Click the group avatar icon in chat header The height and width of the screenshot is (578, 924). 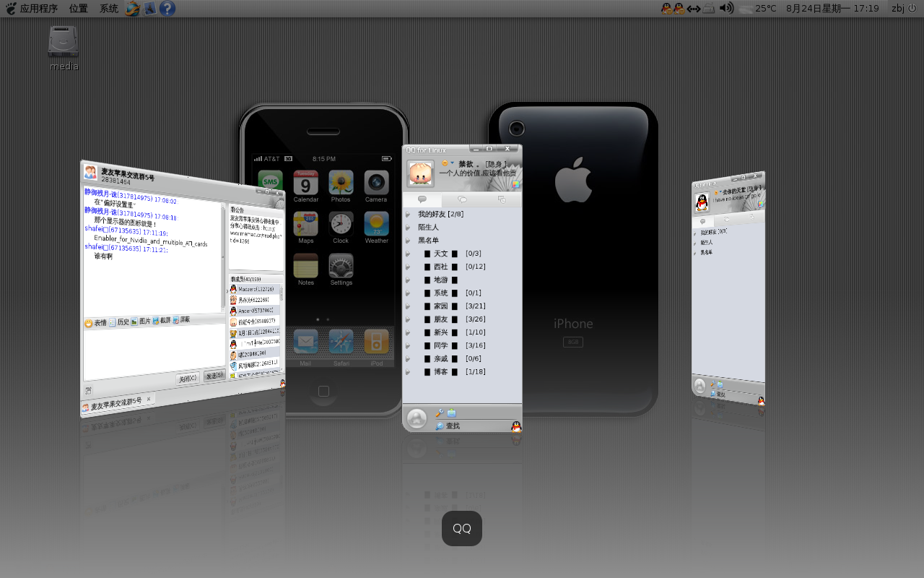pyautogui.click(x=90, y=172)
